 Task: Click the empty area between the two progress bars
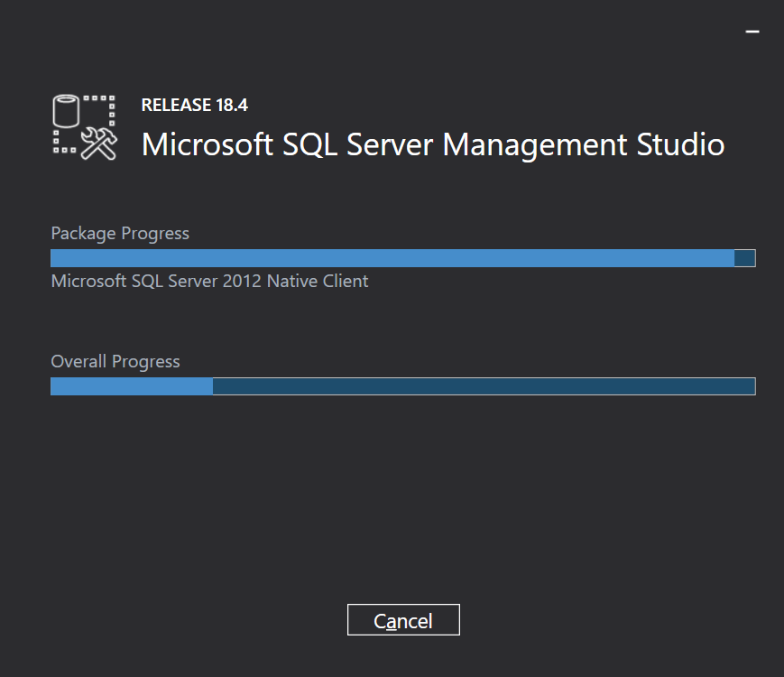402,320
